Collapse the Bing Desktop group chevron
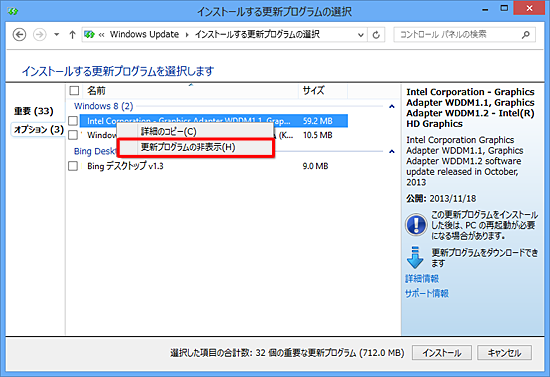550x377 pixels. pos(392,152)
